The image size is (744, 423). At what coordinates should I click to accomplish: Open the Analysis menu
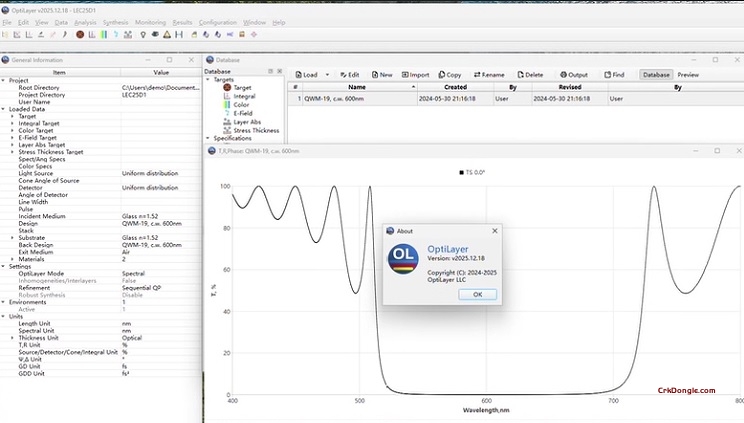85,22
